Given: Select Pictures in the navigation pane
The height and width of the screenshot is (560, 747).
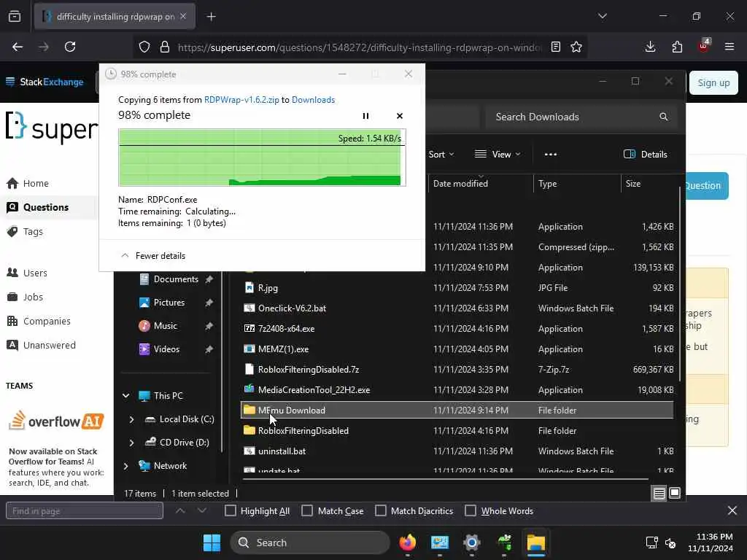Looking at the screenshot, I should 169,303.
